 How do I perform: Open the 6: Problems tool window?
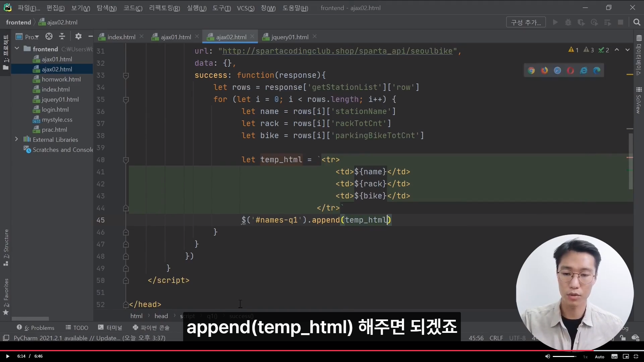(36, 327)
